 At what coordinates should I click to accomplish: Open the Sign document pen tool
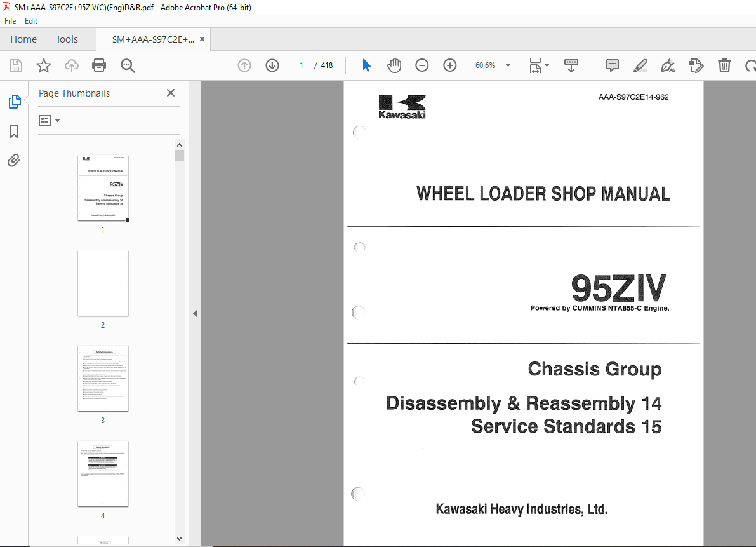coord(668,65)
